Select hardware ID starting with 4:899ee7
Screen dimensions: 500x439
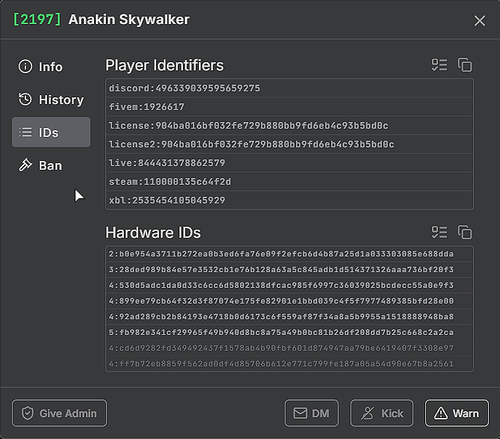[289, 301]
